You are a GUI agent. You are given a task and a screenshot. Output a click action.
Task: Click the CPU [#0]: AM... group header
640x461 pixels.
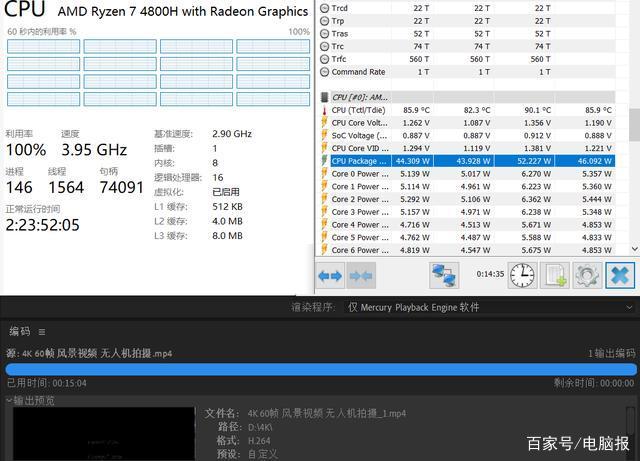[x=360, y=97]
